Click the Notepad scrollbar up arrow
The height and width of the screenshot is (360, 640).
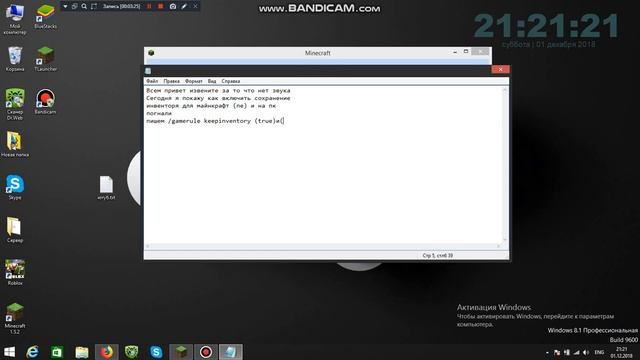click(x=505, y=89)
